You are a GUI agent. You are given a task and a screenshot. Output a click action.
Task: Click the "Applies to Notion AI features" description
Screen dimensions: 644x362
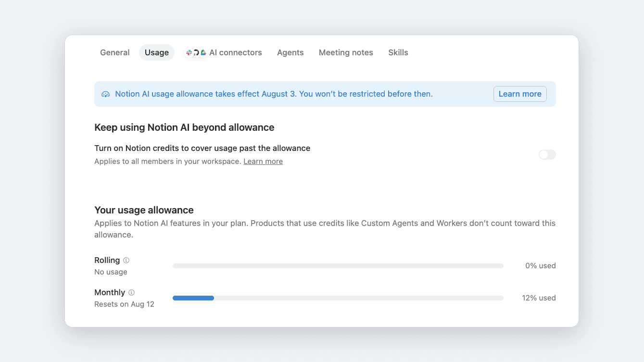click(325, 229)
